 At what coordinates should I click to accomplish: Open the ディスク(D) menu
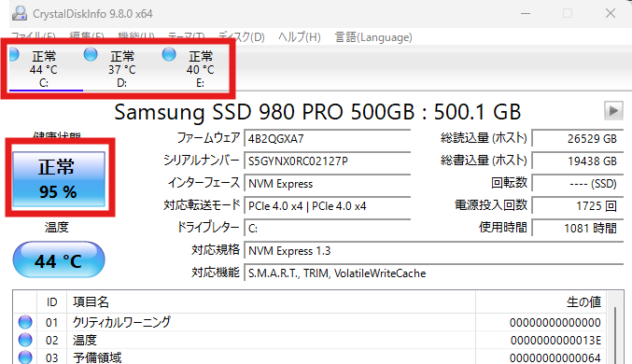tap(242, 37)
